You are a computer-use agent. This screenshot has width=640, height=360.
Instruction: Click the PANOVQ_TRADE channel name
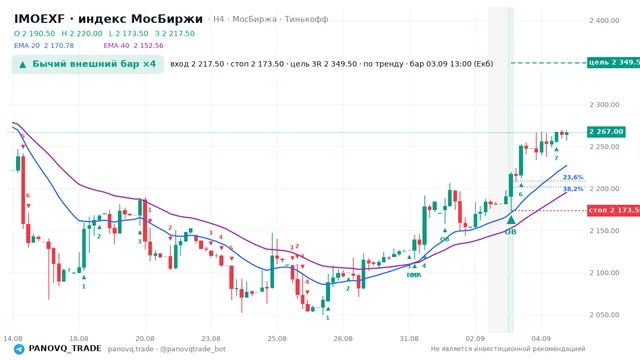pos(65,349)
